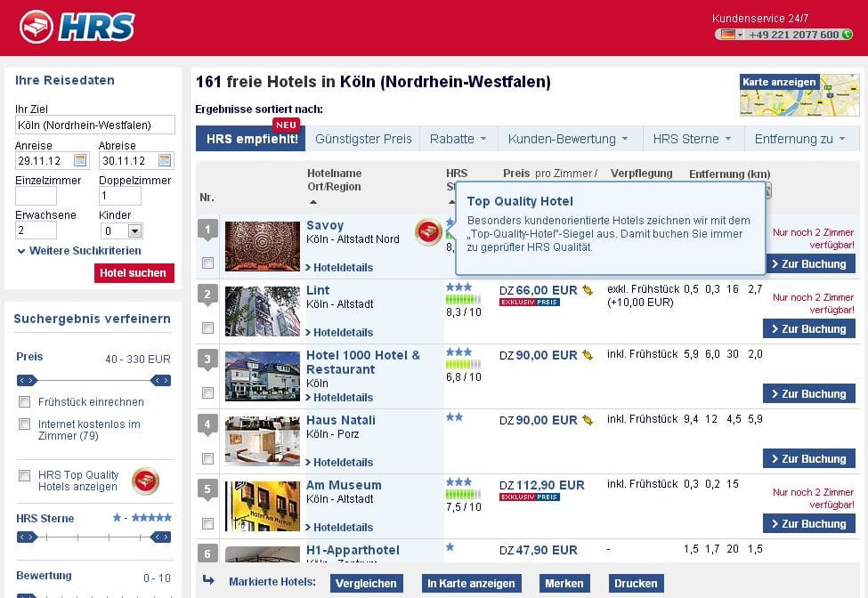This screenshot has width=868, height=598.
Task: Click the HRS logo in the header
Action: point(77,27)
